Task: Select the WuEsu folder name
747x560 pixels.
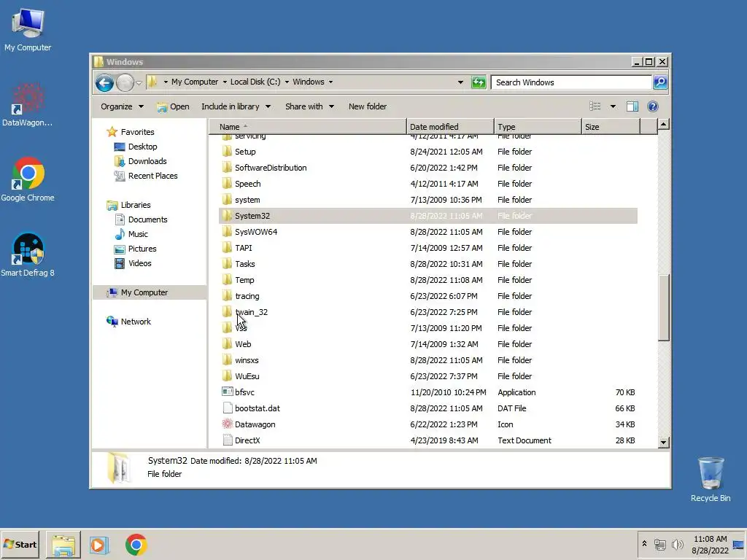Action: coord(247,376)
